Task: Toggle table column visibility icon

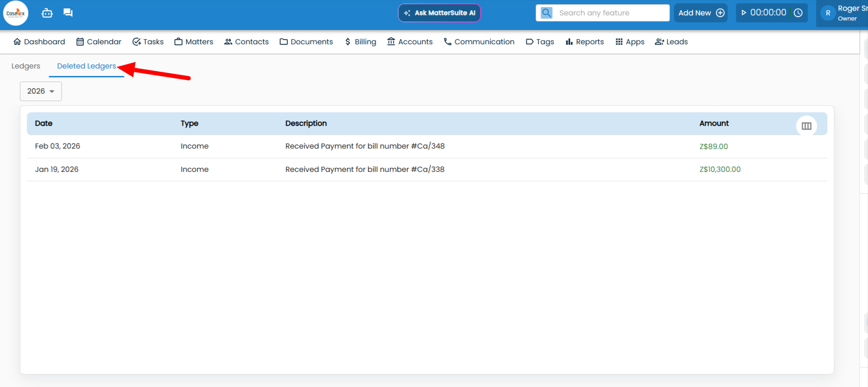Action: (x=806, y=126)
